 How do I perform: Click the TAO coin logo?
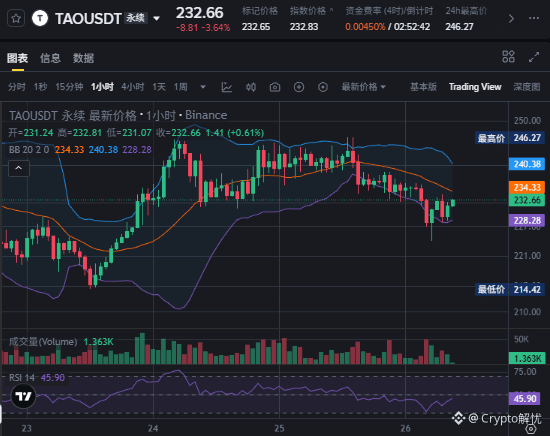tap(40, 18)
